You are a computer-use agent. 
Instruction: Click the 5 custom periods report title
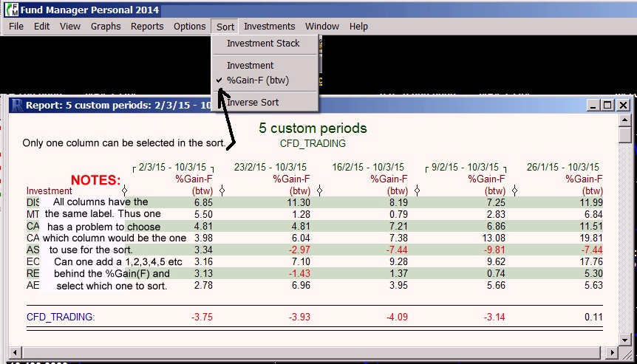click(x=313, y=128)
